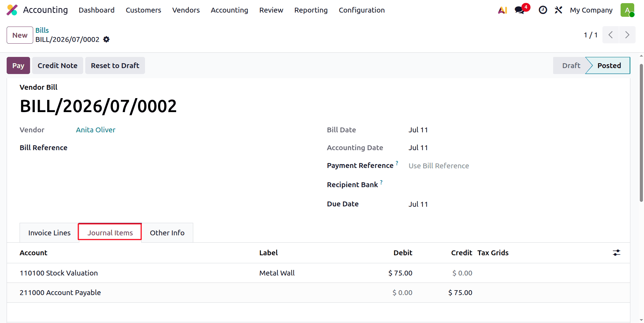Click the Odoo Accounting app logo icon
Viewport: 644px width, 323px height.
tap(12, 10)
